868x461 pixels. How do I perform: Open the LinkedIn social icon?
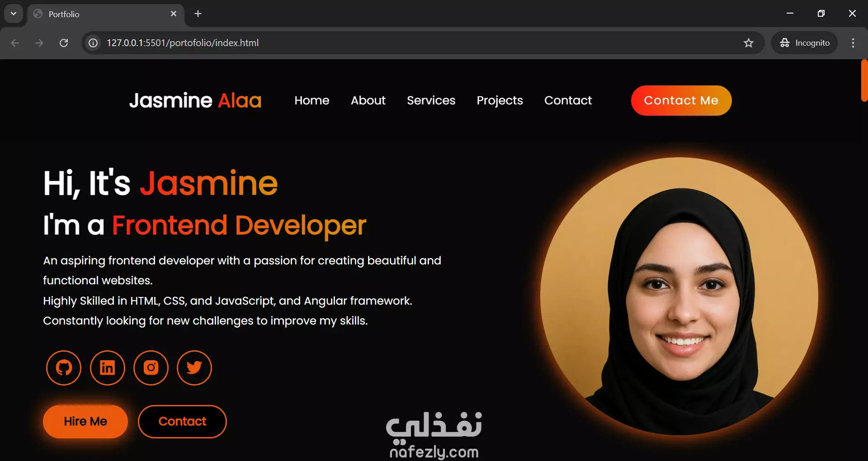coord(107,368)
